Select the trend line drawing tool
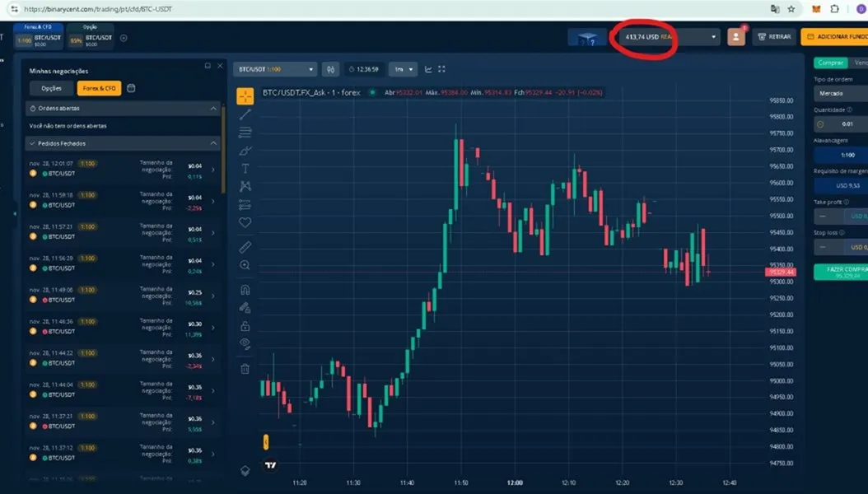 245,114
